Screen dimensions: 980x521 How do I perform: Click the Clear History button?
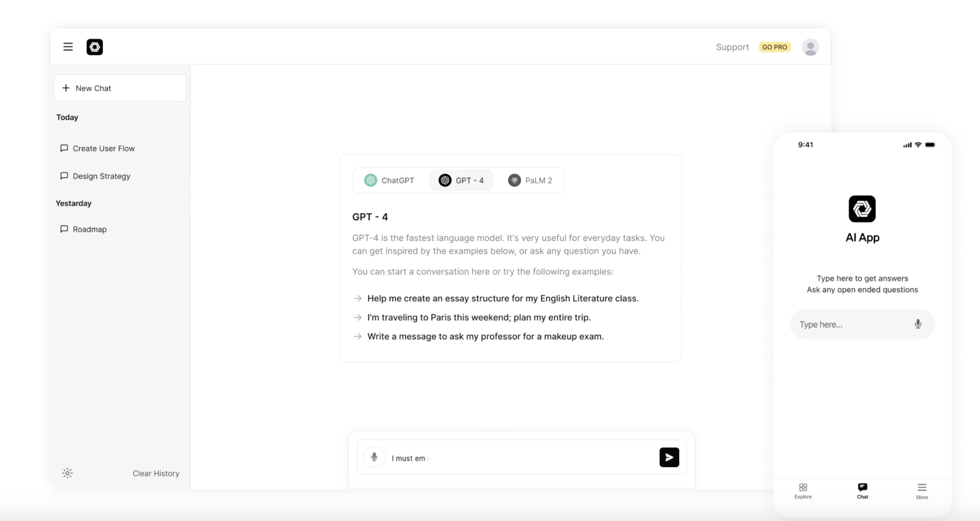click(156, 473)
